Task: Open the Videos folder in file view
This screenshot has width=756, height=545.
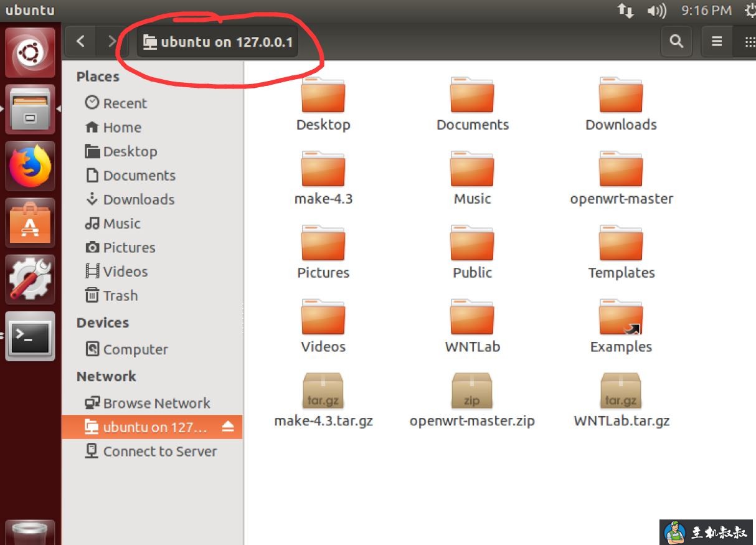Action: pyautogui.click(x=323, y=318)
